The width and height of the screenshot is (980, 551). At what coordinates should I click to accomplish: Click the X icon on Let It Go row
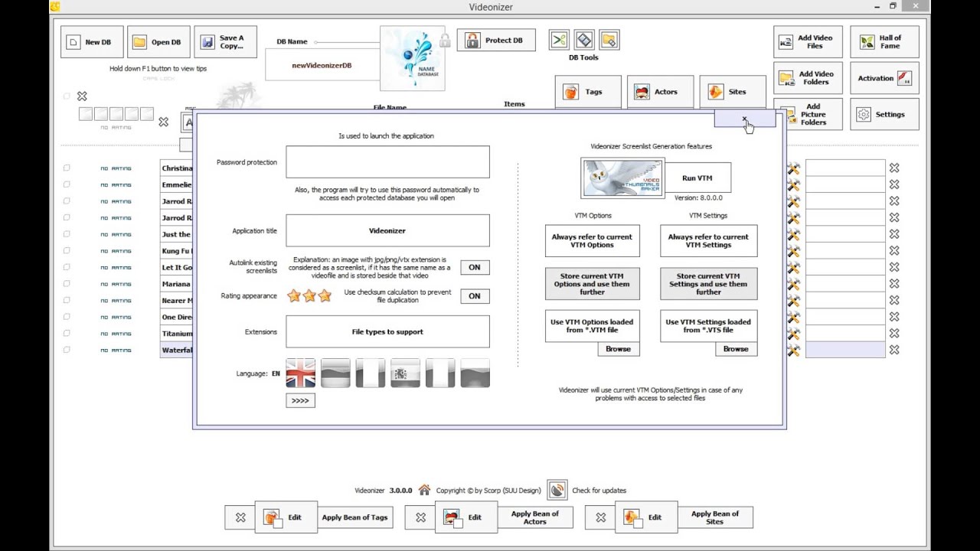pyautogui.click(x=894, y=267)
